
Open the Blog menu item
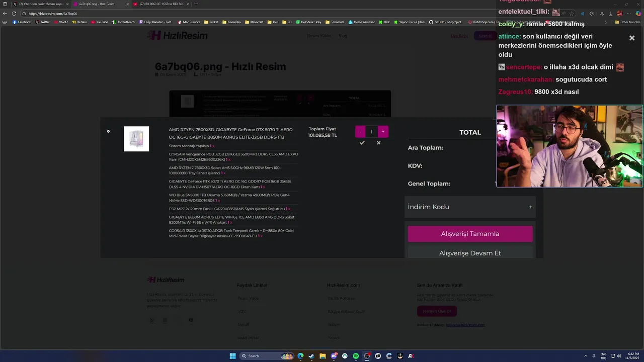[343, 36]
